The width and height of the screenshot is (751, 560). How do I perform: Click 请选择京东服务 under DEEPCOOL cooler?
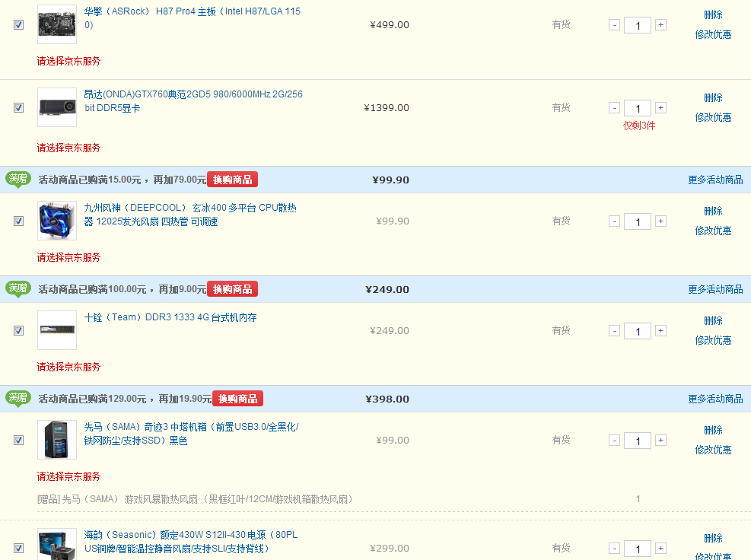68,258
